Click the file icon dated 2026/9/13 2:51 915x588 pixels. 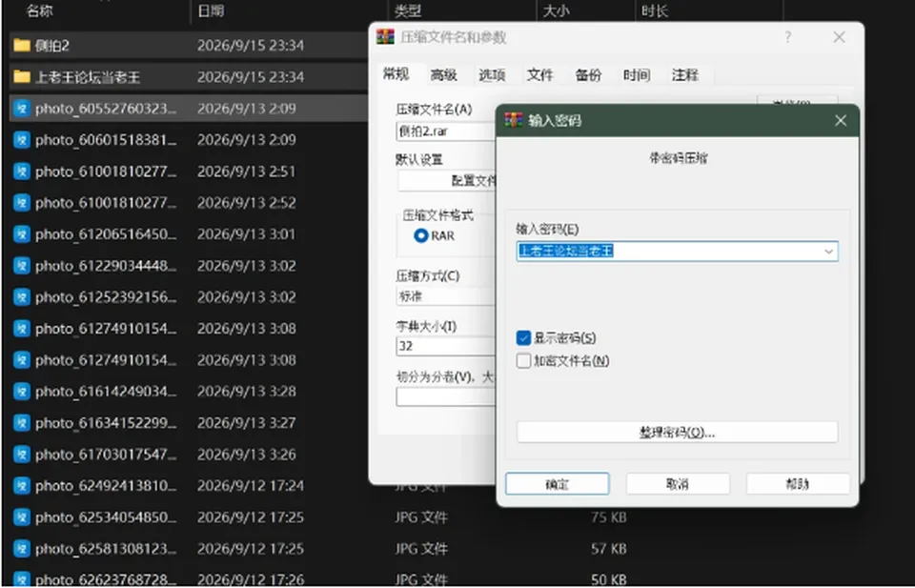(22, 172)
